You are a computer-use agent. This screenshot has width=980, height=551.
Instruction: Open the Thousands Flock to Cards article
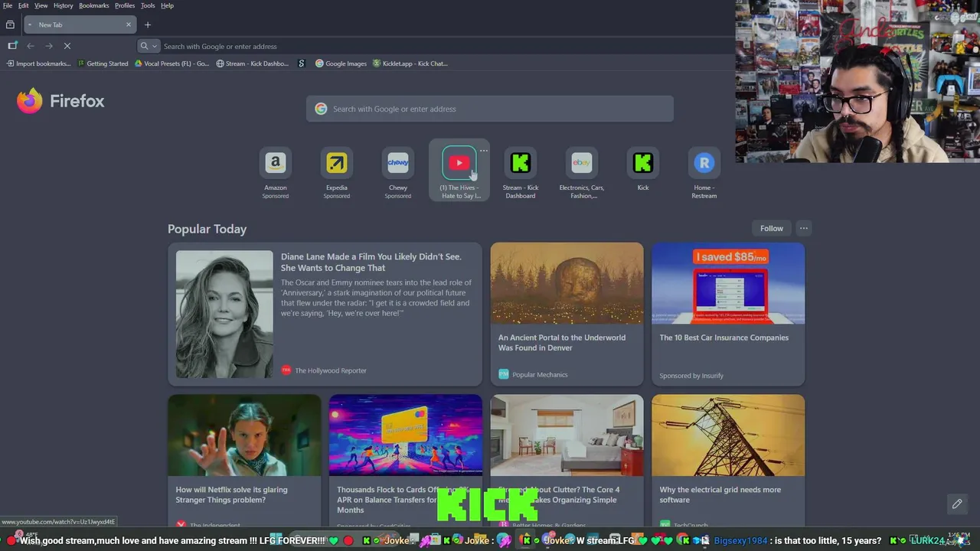(x=402, y=500)
